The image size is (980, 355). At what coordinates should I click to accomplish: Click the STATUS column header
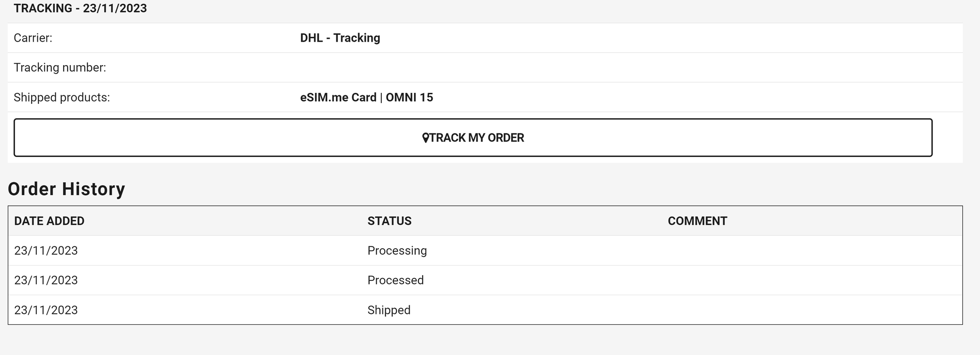[x=390, y=221]
